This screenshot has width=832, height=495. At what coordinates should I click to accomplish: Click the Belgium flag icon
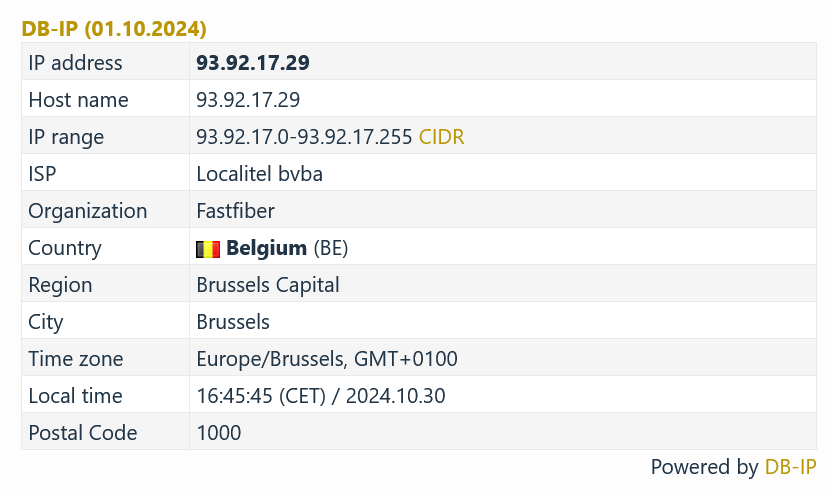[x=208, y=248]
